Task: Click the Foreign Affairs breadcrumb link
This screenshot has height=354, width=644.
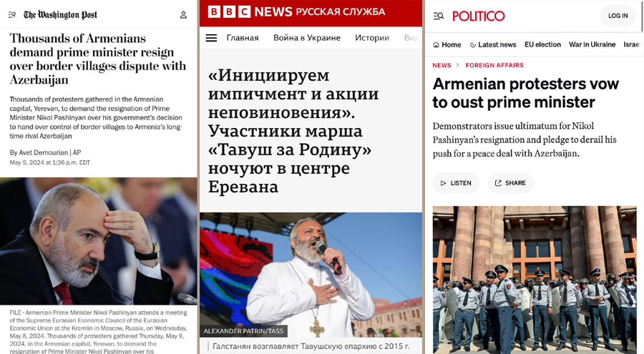Action: (x=494, y=65)
